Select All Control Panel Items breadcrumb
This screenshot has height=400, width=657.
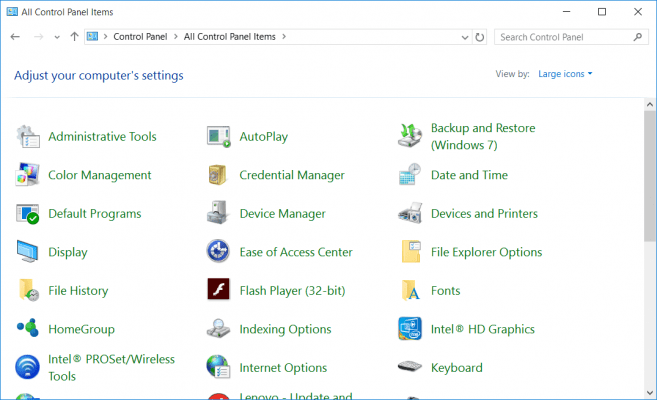point(230,37)
